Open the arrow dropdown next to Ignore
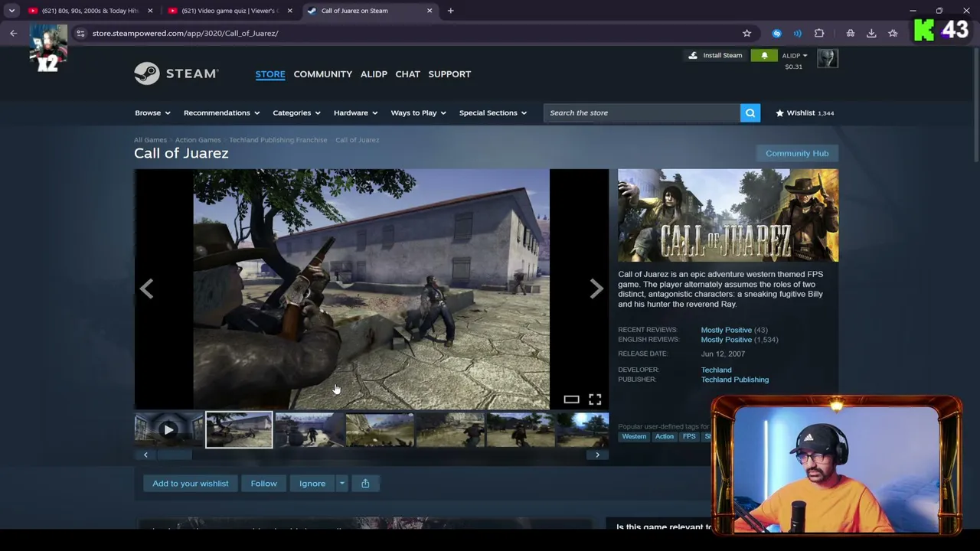This screenshot has height=551, width=980. 341,483
